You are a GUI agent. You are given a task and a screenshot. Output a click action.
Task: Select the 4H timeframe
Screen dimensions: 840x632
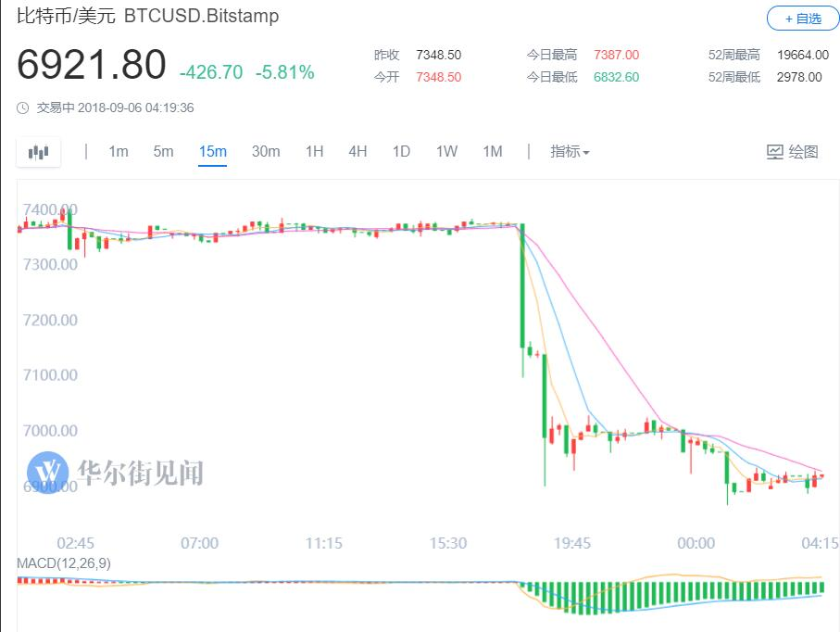tap(357, 152)
